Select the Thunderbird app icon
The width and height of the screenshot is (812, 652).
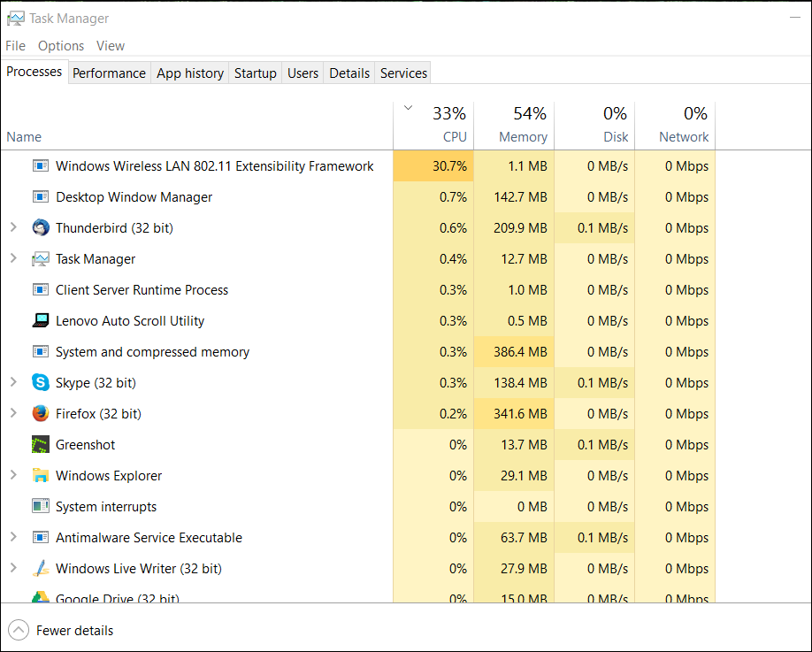41,227
